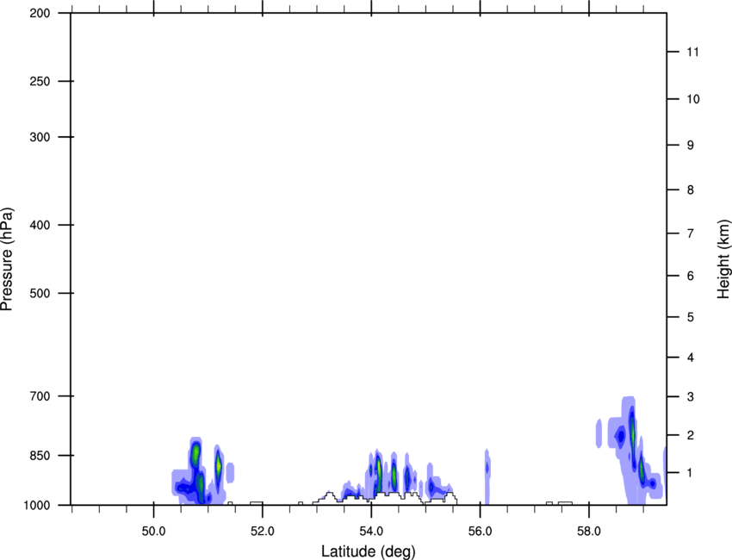Viewport: 732px width, 560px height.
Task: Click the Height (km) axis title
Action: (x=723, y=259)
